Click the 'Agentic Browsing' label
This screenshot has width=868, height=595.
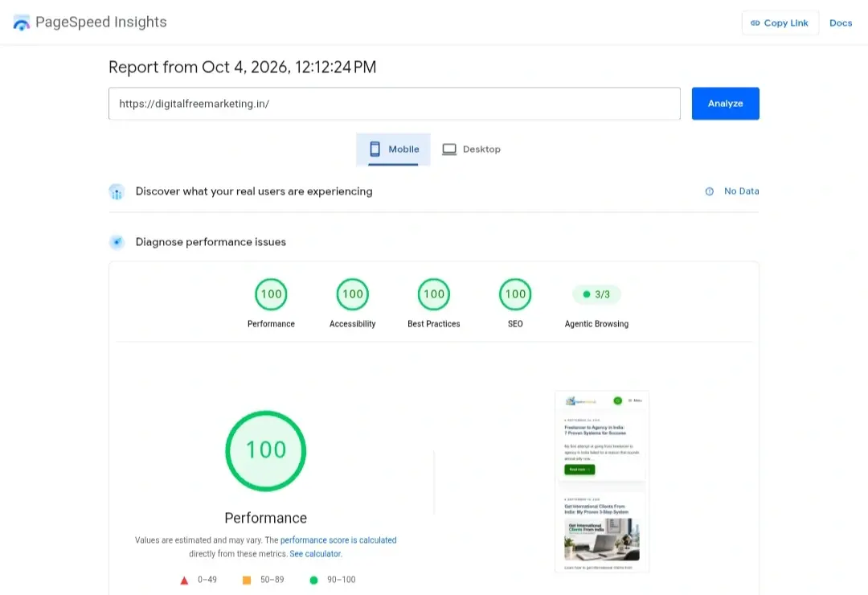point(596,324)
